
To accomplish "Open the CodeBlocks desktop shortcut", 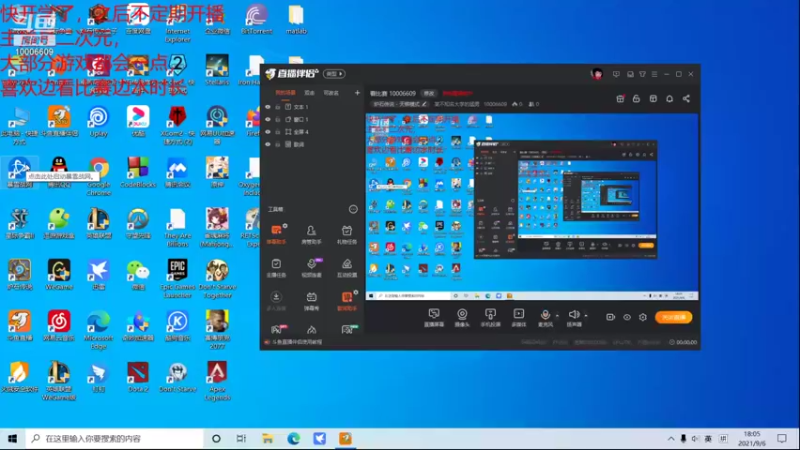I will click(138, 172).
